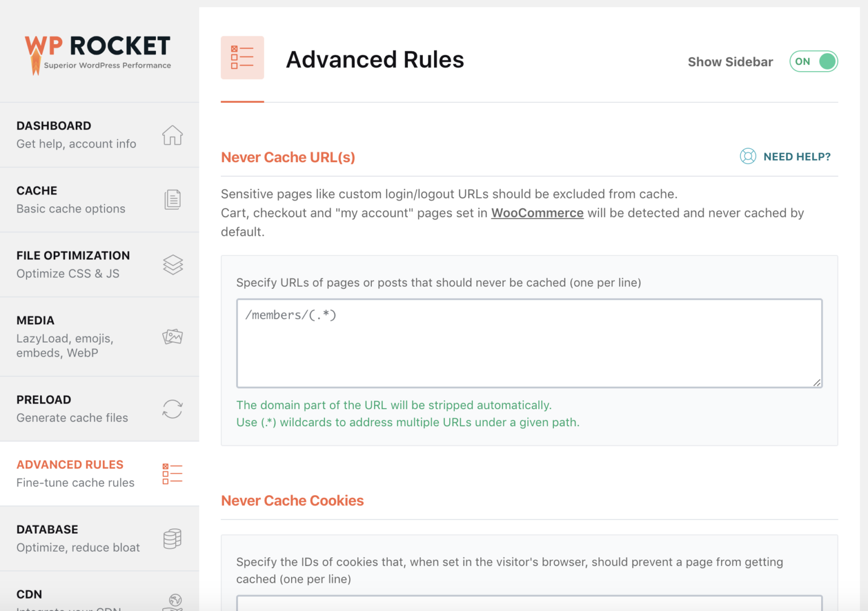The height and width of the screenshot is (611, 868).
Task: Select the image icon beside Media
Action: click(x=172, y=336)
